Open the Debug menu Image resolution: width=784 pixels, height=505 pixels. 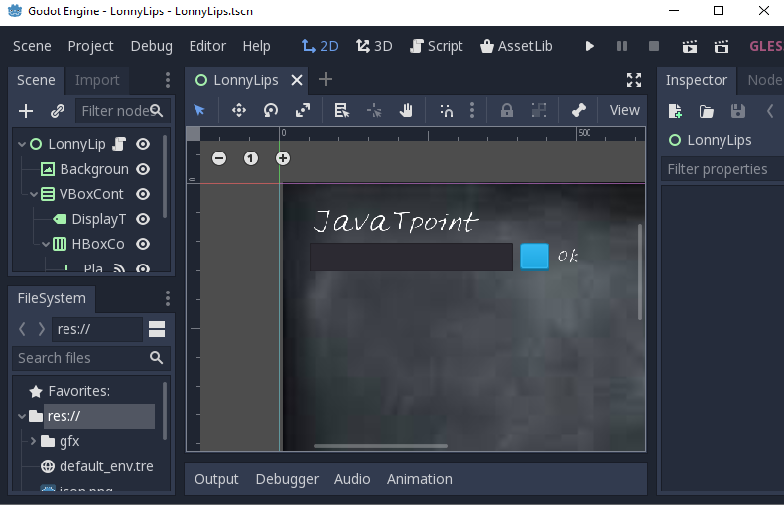point(152,46)
